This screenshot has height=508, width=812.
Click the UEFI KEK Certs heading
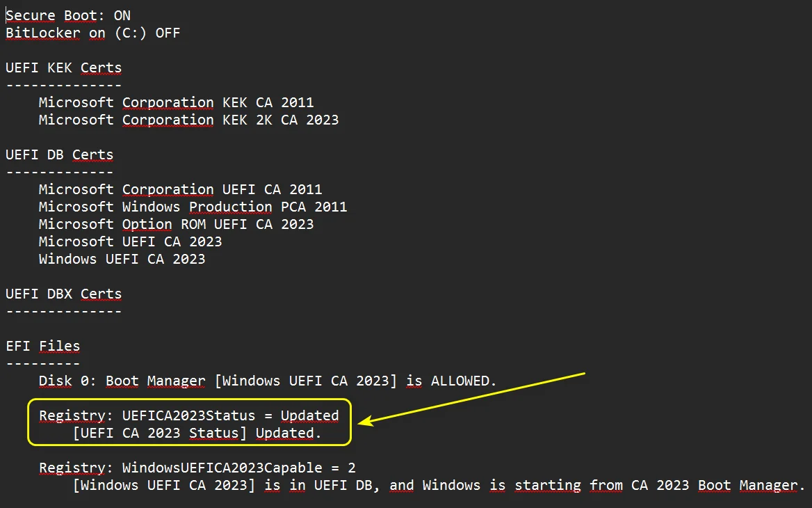(x=64, y=68)
